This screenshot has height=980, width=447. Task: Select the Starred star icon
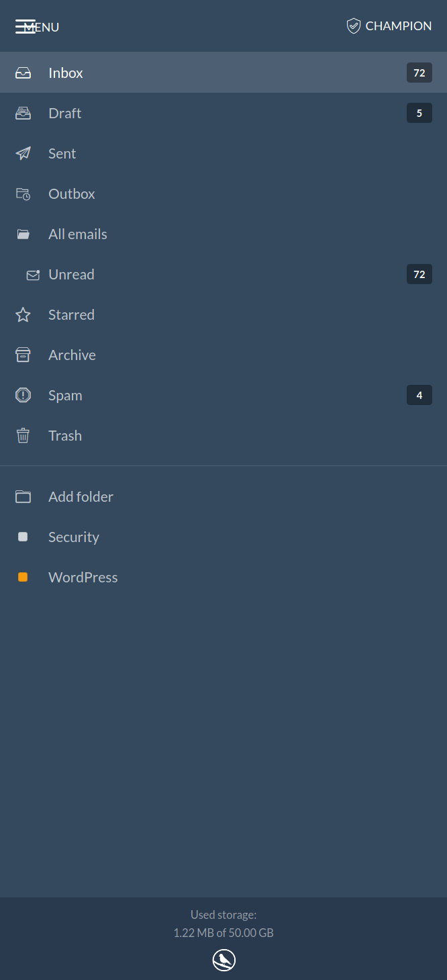click(x=23, y=314)
